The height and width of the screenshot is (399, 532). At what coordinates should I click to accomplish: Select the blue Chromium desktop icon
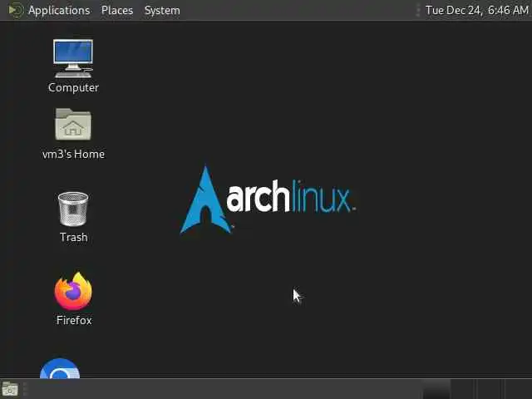pos(60,368)
